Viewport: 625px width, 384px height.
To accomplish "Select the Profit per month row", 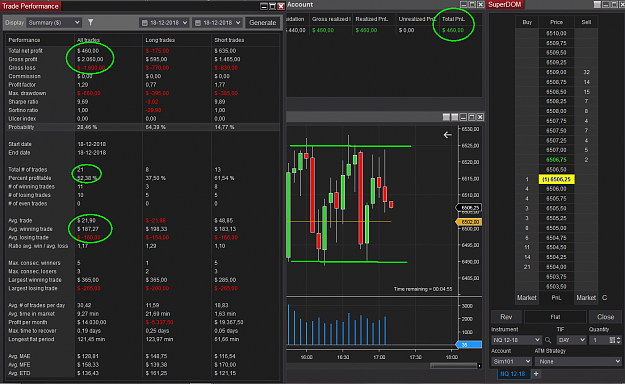I will tap(142, 322).
